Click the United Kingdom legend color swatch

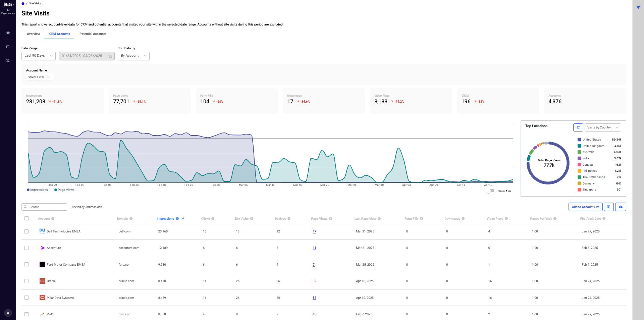(579, 146)
